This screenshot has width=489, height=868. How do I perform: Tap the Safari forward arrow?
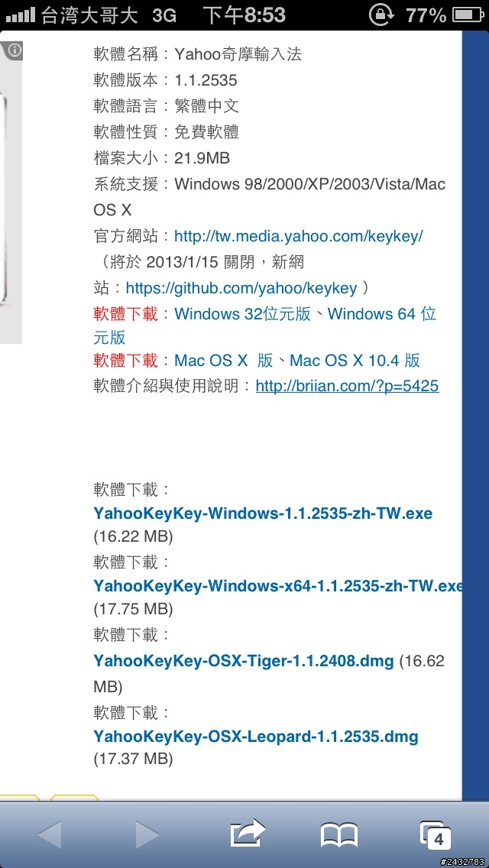(148, 834)
